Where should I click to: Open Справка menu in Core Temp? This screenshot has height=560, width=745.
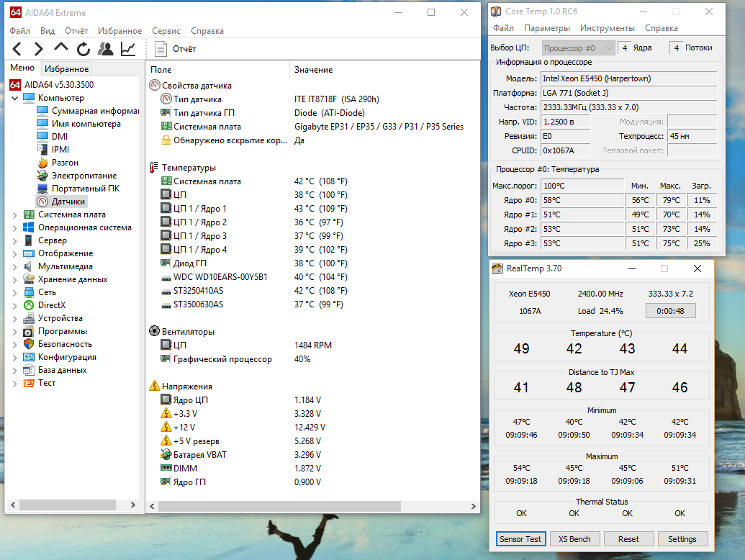pos(661,28)
